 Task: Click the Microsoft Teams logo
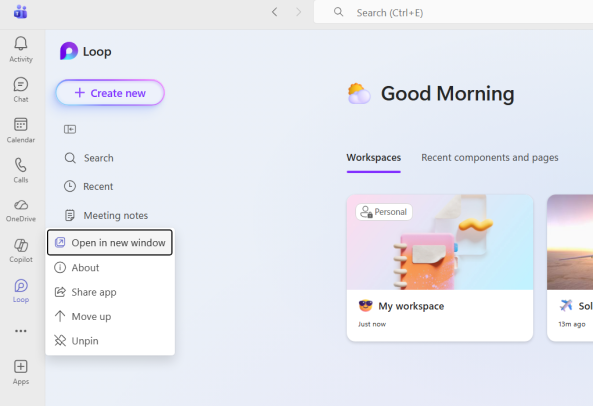pos(20,12)
